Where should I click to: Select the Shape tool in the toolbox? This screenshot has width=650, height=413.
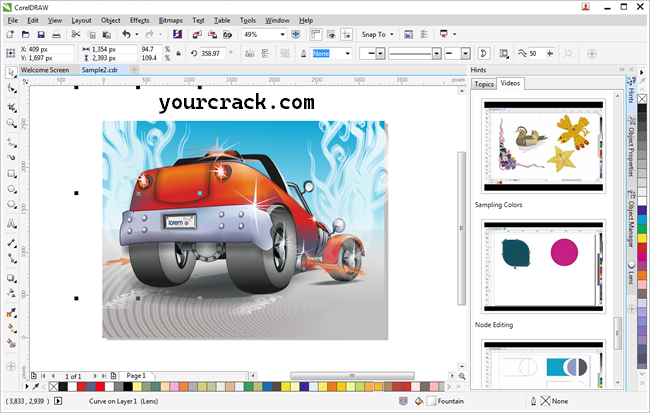[11, 88]
